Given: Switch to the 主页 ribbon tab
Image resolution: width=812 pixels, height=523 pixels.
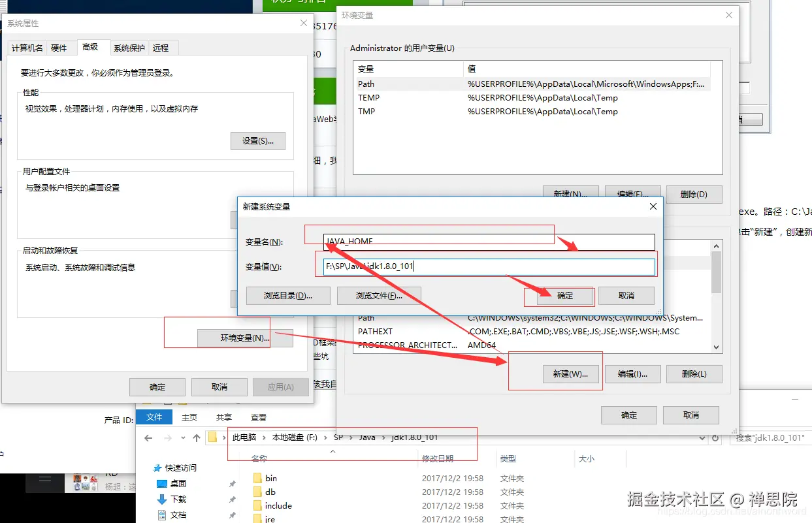Looking at the screenshot, I should pos(189,417).
